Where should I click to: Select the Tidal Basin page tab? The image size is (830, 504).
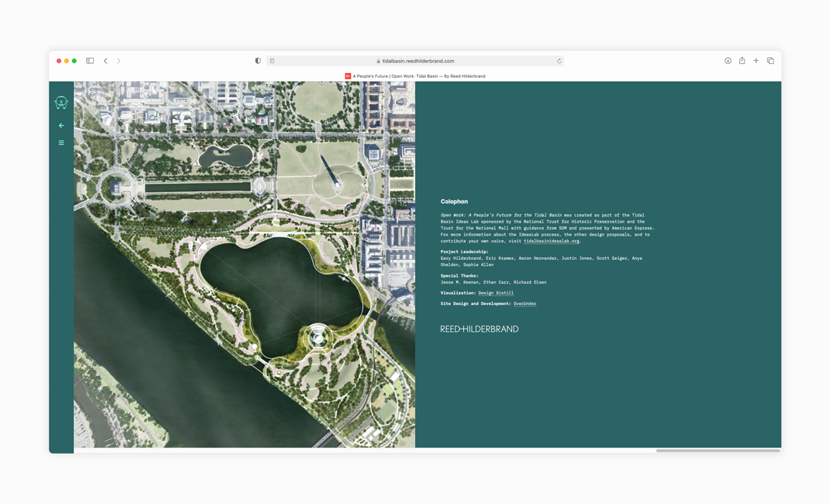click(x=418, y=76)
